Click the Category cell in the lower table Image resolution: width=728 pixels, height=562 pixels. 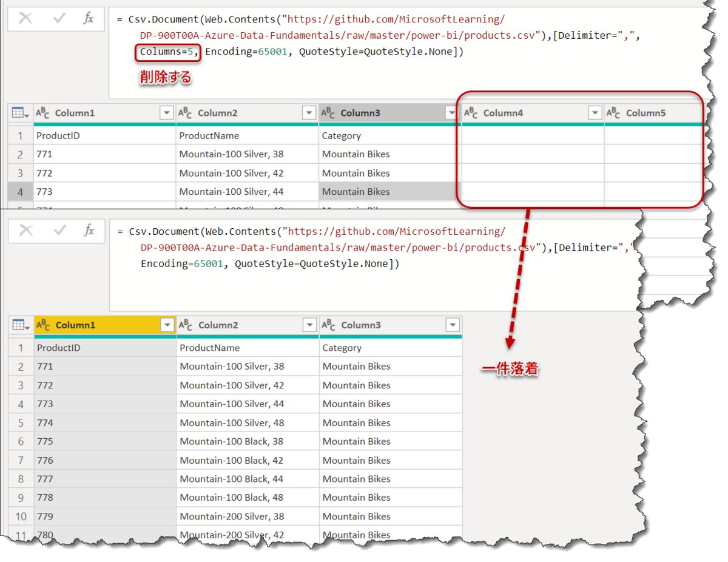tap(391, 348)
